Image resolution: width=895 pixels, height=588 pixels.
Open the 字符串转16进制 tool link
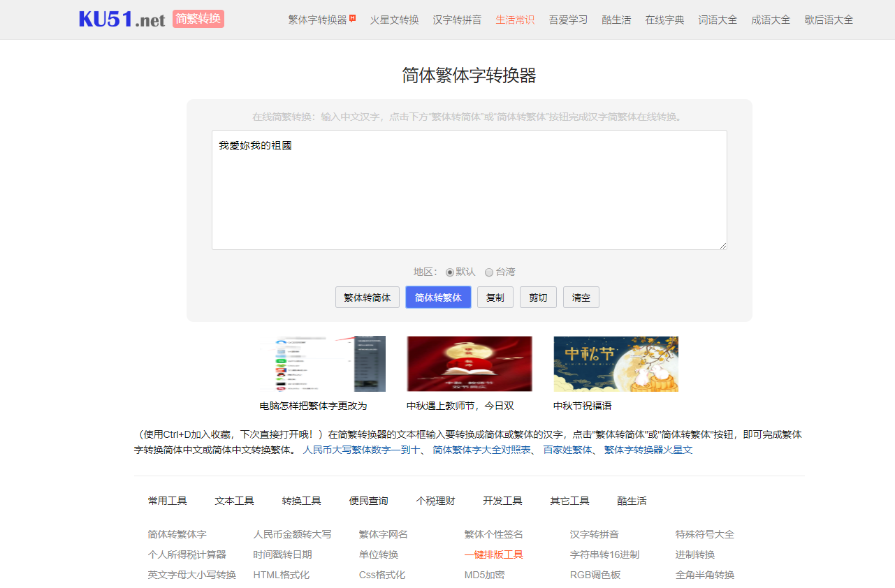604,554
